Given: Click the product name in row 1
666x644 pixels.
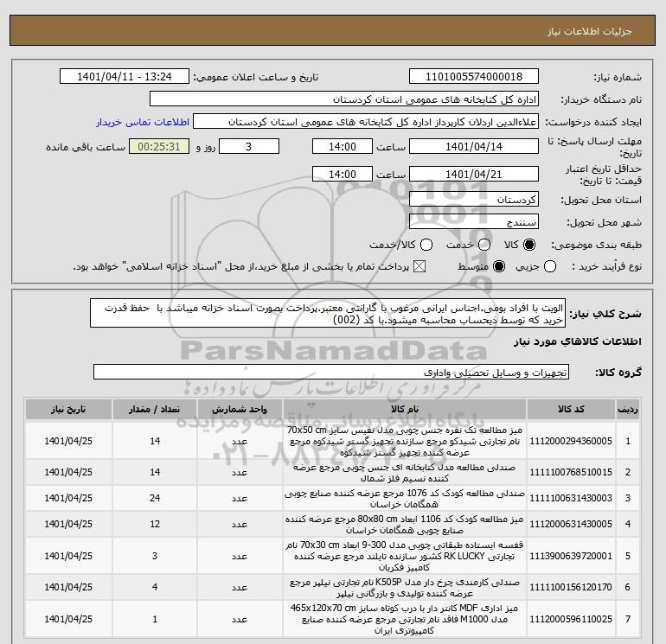Looking at the screenshot, I should tap(405, 441).
